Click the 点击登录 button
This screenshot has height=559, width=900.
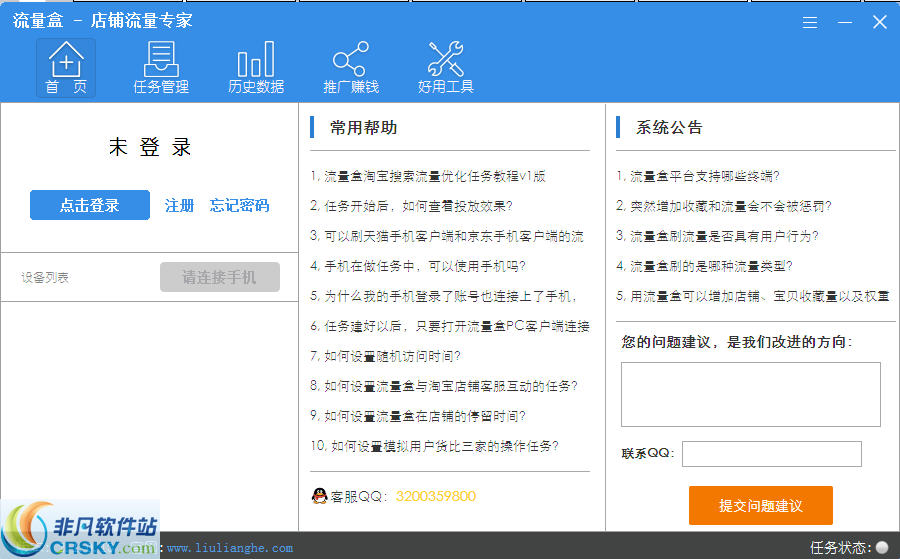click(90, 205)
